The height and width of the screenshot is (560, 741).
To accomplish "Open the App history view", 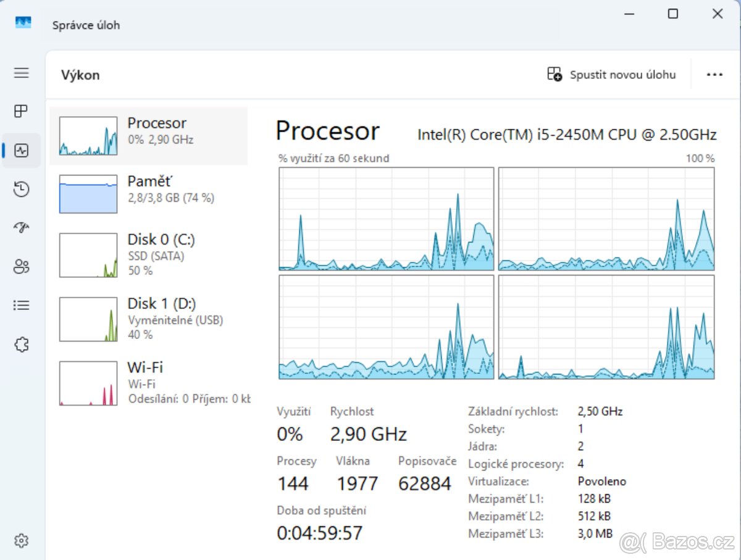I will [21, 189].
